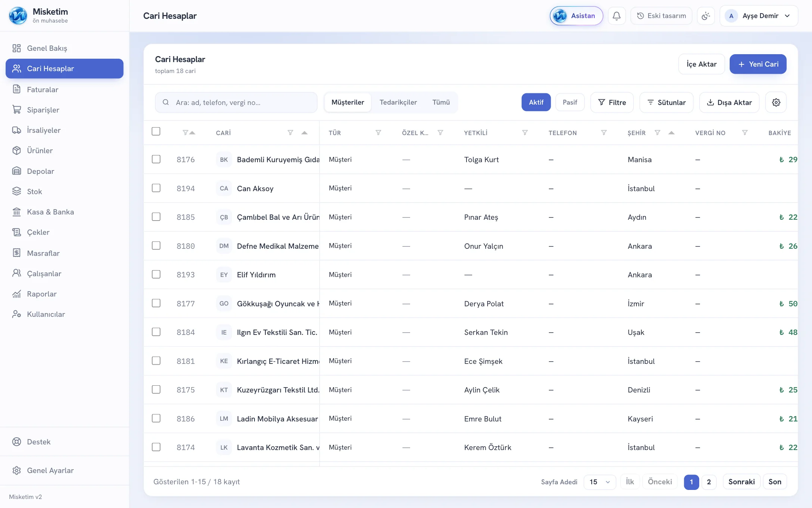Sort the Cari column ascending
This screenshot has height=508, width=812.
pos(304,132)
